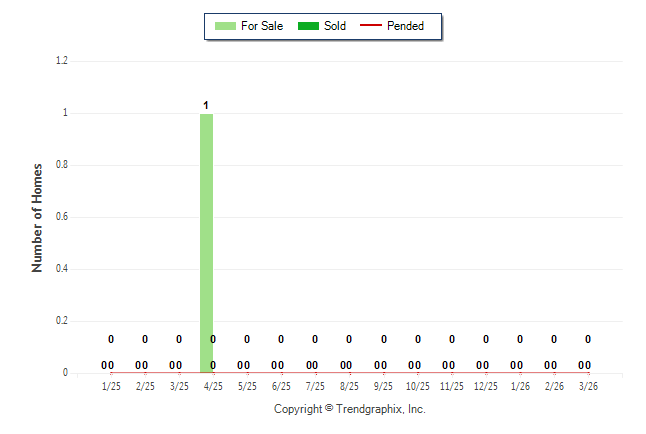
Task: Click the 1/25 x-axis label
Action: (111, 386)
